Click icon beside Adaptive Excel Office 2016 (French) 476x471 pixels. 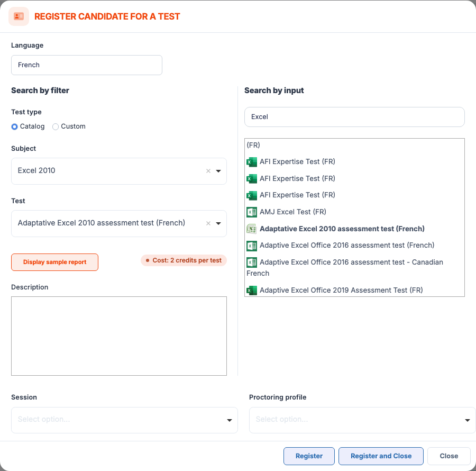click(x=252, y=246)
